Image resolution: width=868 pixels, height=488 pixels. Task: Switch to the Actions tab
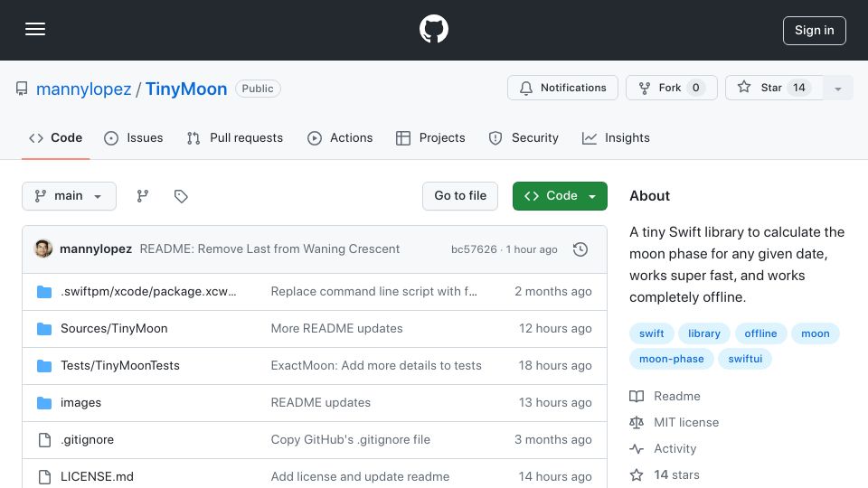[x=340, y=137]
